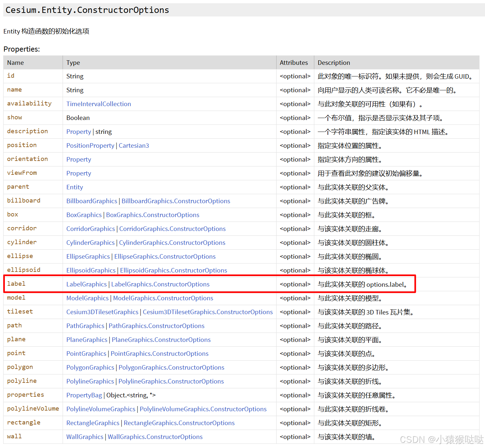
Task: Click LabelGraphics.ConstructorOptions in the red box
Action: (x=160, y=284)
